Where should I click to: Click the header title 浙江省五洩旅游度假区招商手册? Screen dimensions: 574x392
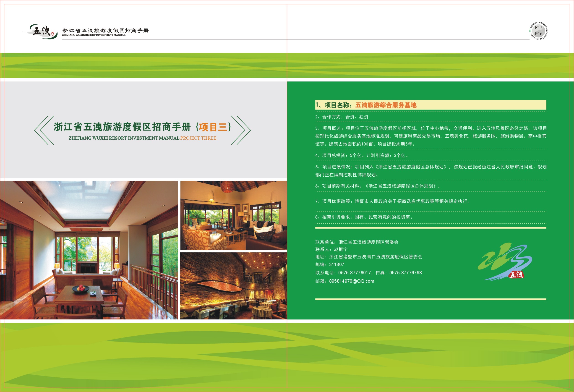105,30
